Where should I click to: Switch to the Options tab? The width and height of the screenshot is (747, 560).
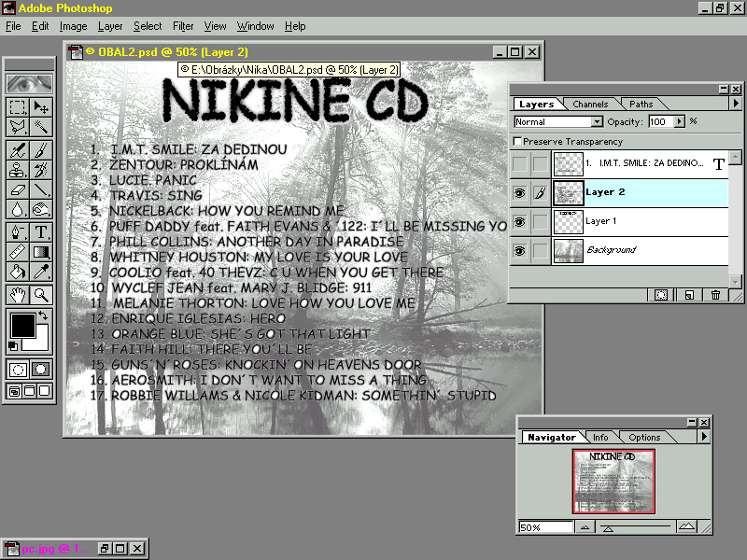click(644, 437)
